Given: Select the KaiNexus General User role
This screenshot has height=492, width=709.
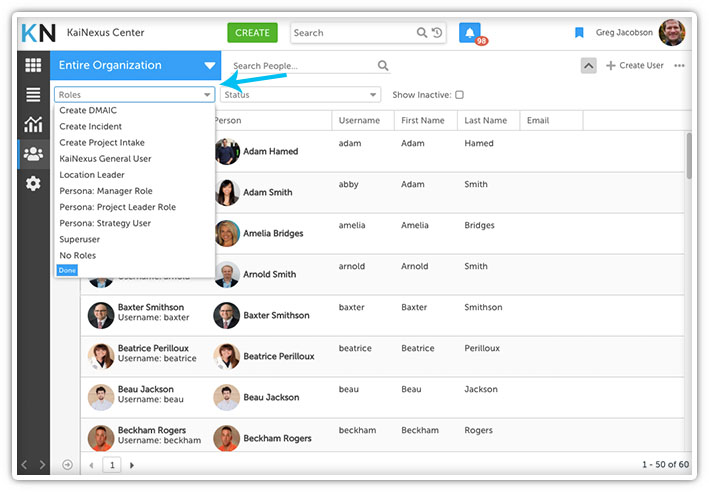Looking at the screenshot, I should tap(105, 159).
